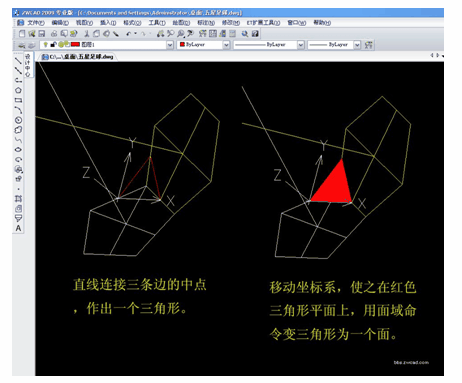Viewport: 462px width, 383px height.
Task: Select the Polyline tool
Action: click(x=18, y=80)
